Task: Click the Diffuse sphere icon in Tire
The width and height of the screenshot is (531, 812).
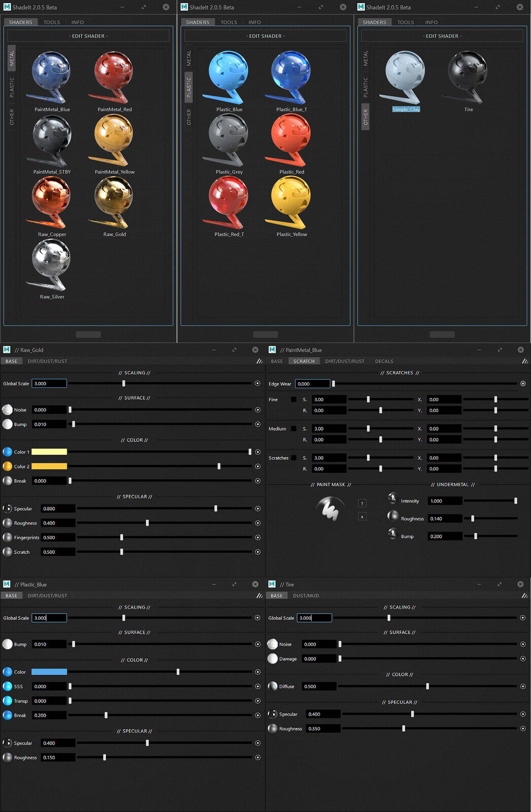Action: click(x=273, y=686)
